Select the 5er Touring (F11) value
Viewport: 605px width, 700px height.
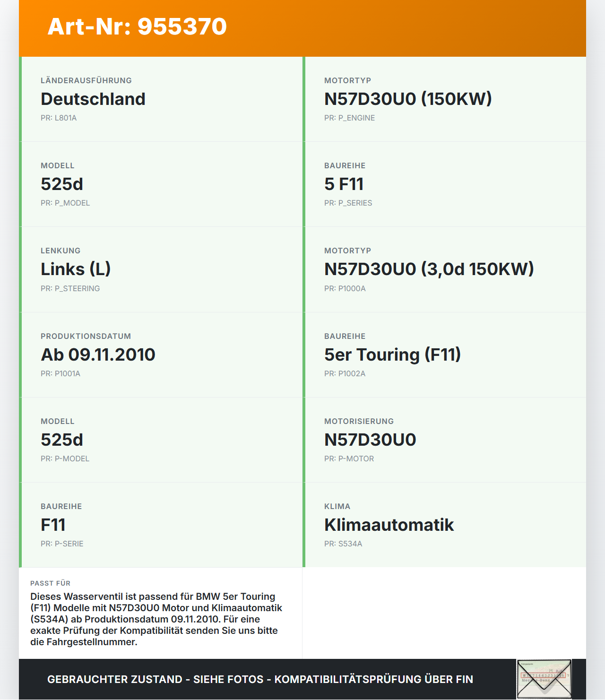(392, 355)
